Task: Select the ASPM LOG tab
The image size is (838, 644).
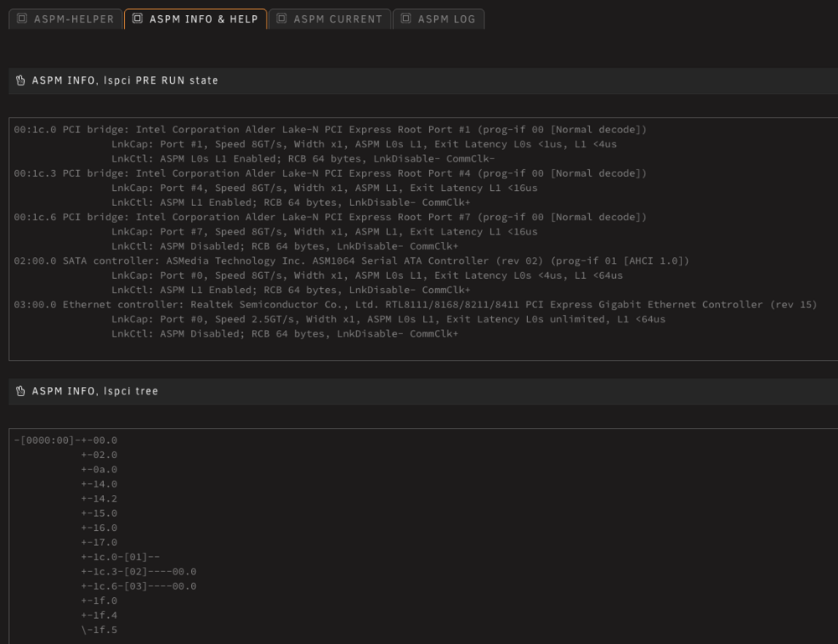Action: (x=438, y=19)
